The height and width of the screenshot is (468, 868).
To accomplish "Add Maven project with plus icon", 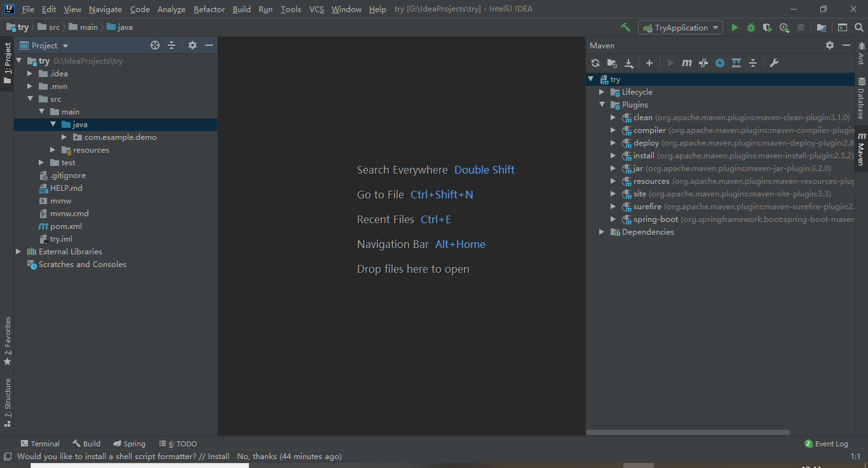I will [649, 63].
